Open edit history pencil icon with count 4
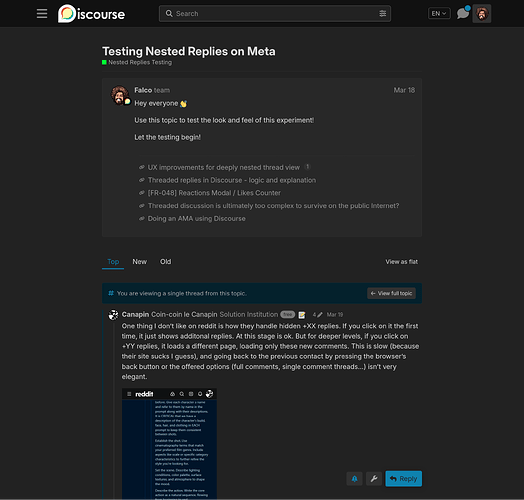 (317, 315)
